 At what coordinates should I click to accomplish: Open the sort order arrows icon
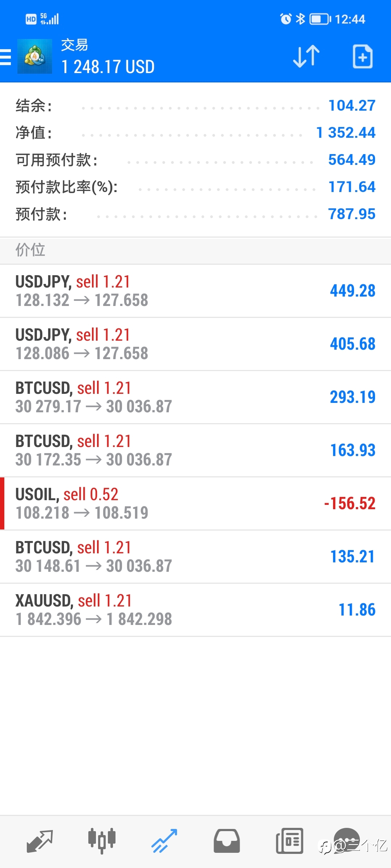pyautogui.click(x=306, y=56)
